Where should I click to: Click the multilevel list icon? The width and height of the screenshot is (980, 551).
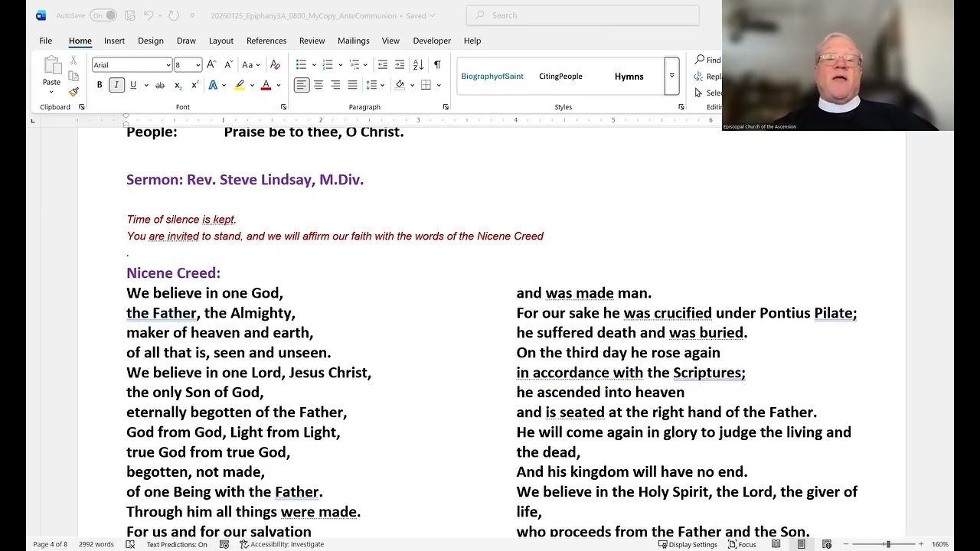pyautogui.click(x=353, y=65)
